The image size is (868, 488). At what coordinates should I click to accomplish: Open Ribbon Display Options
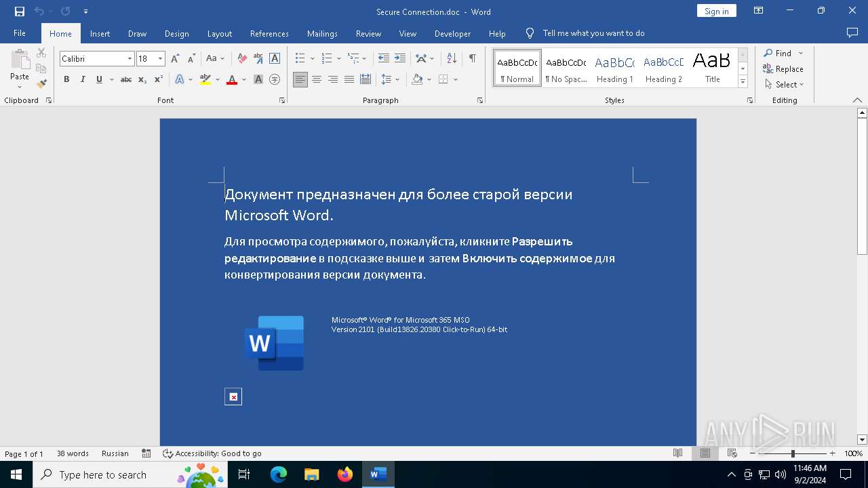click(x=759, y=11)
